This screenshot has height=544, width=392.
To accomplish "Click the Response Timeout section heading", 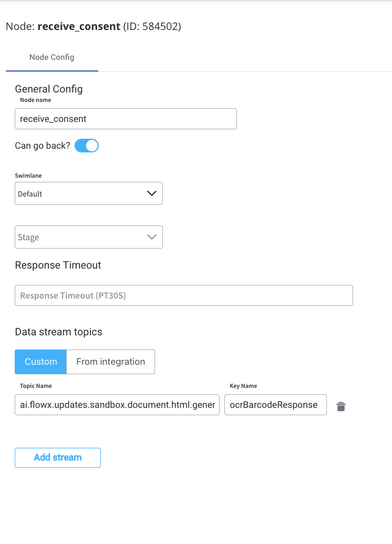I will click(x=58, y=265).
